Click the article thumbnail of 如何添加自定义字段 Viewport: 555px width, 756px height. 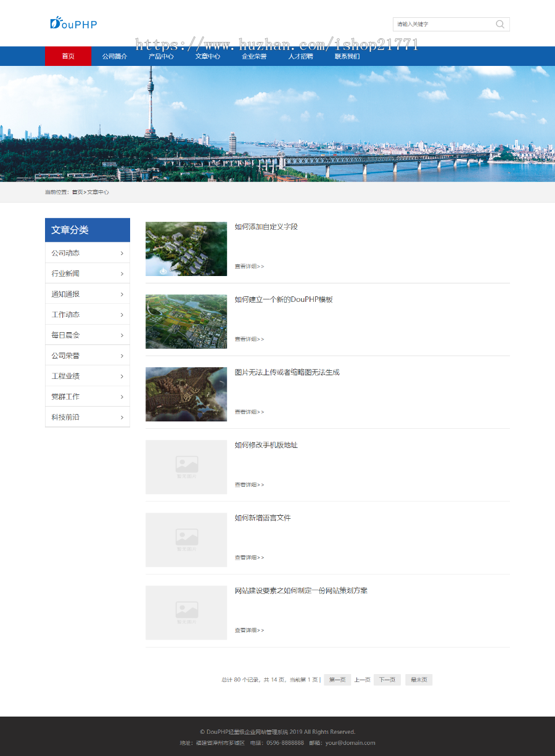[x=186, y=248]
